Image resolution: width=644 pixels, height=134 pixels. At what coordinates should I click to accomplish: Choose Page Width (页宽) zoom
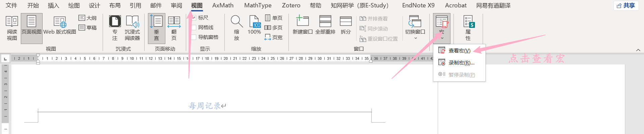pos(274,37)
